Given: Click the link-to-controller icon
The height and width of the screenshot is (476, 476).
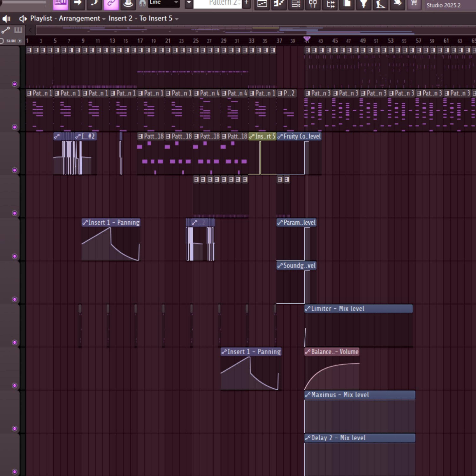Looking at the screenshot, I should (x=111, y=3).
